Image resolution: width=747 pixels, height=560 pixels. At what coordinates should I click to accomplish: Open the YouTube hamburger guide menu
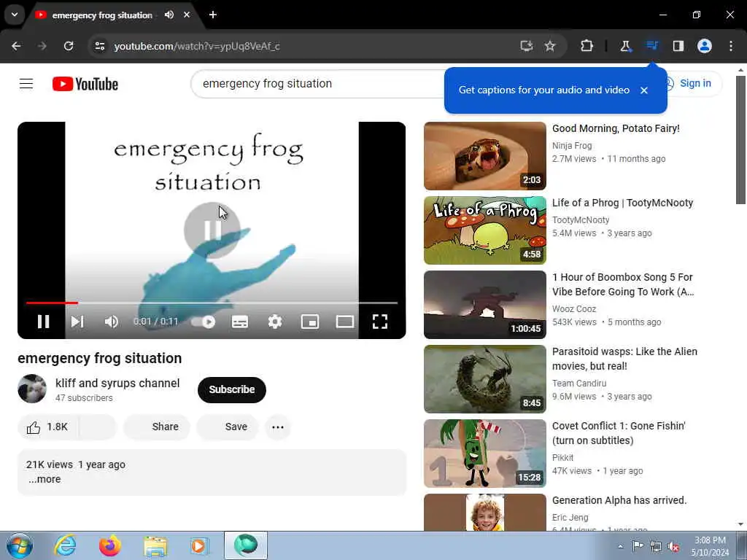(26, 84)
